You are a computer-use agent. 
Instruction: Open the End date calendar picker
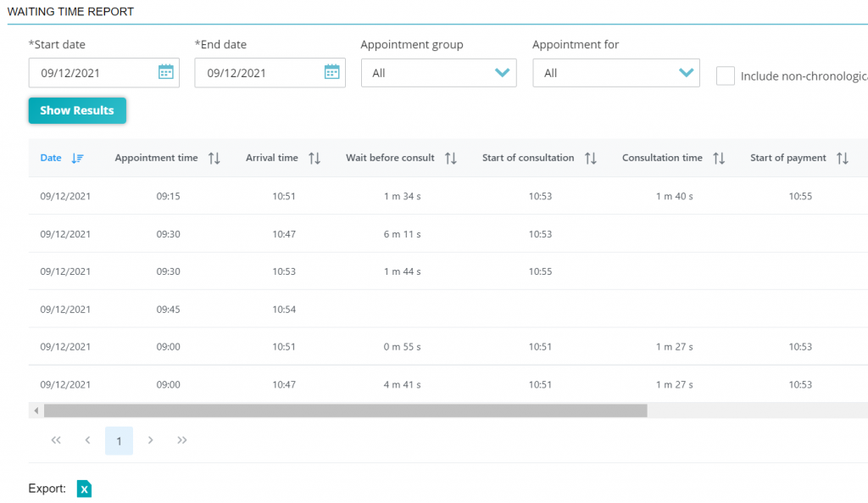click(x=332, y=73)
